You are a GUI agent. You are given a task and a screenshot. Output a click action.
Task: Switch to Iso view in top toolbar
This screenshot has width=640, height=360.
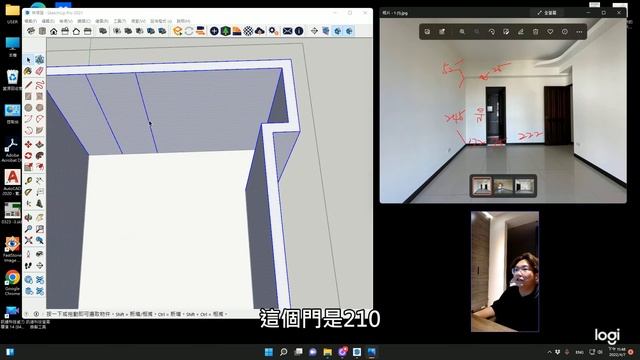(x=31, y=31)
